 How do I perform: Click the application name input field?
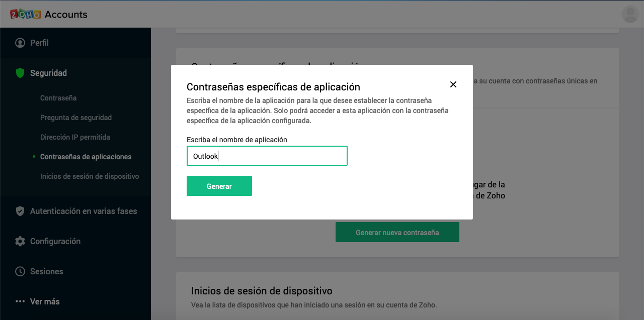[x=267, y=156]
